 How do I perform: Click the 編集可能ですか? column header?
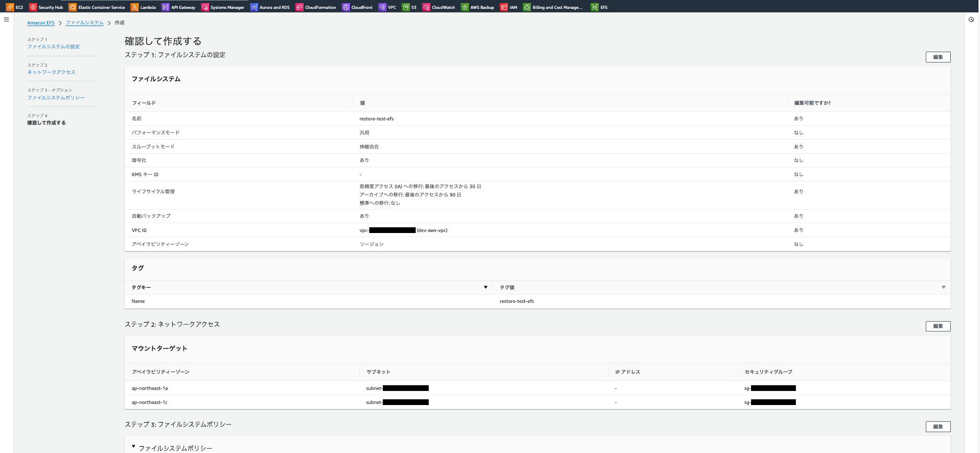[x=812, y=103]
